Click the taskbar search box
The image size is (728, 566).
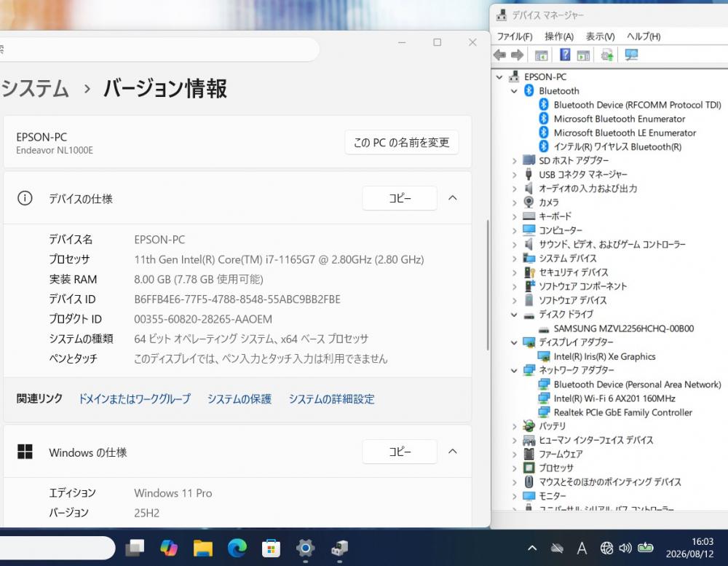58,548
